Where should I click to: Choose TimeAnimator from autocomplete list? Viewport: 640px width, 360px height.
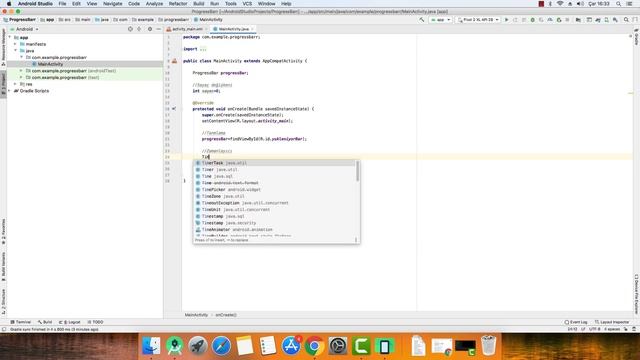274,229
